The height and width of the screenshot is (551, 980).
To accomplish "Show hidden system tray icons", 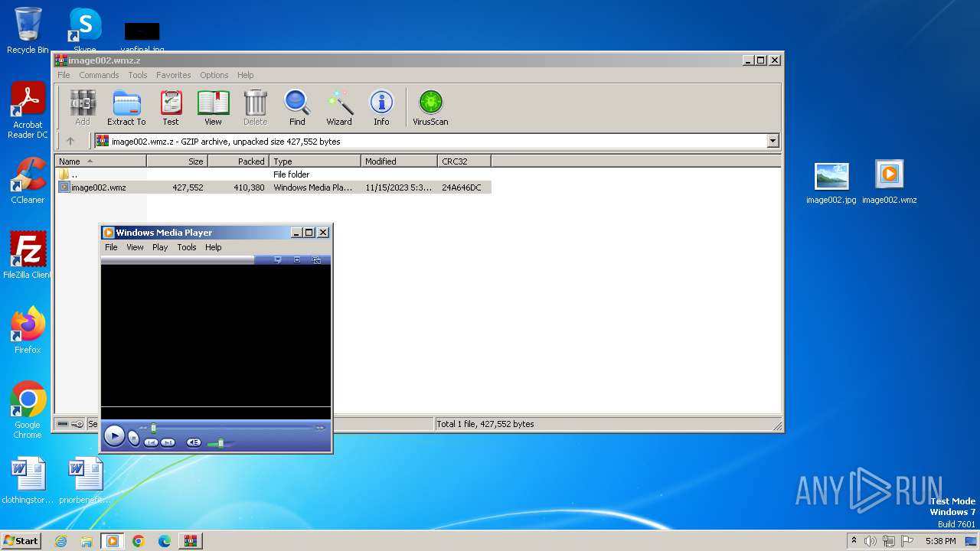I will click(854, 541).
